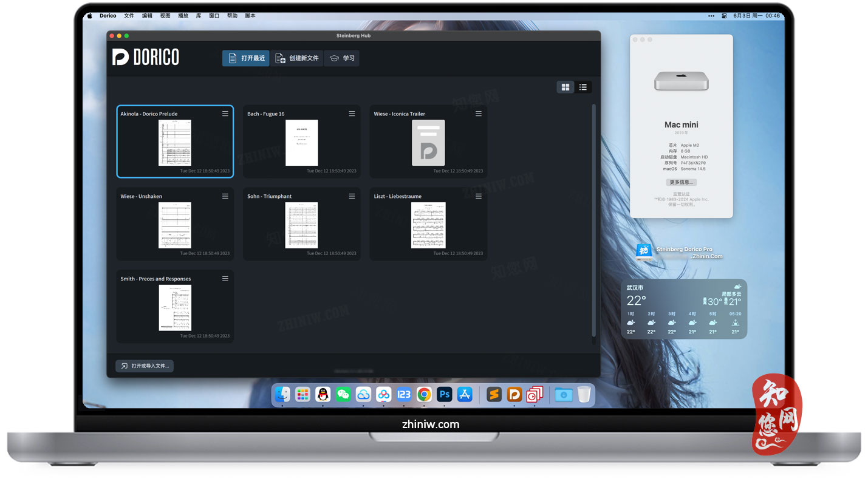Open the 脚本 menu
The height and width of the screenshot is (484, 868).
pyautogui.click(x=250, y=16)
